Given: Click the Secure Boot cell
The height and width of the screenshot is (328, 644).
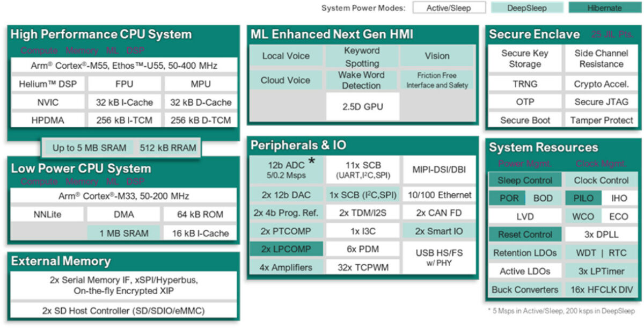Looking at the screenshot, I should pyautogui.click(x=523, y=120).
